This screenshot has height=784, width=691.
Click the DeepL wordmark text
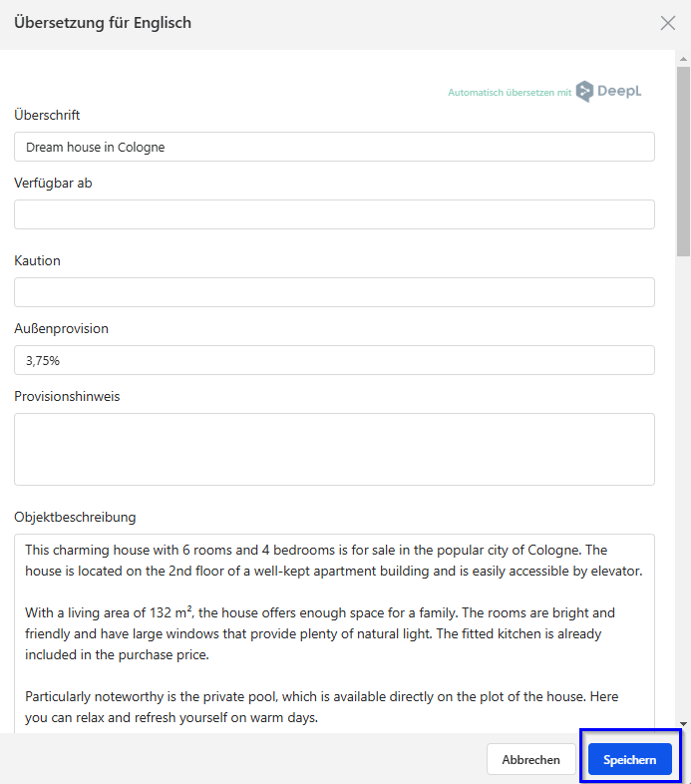[x=619, y=91]
